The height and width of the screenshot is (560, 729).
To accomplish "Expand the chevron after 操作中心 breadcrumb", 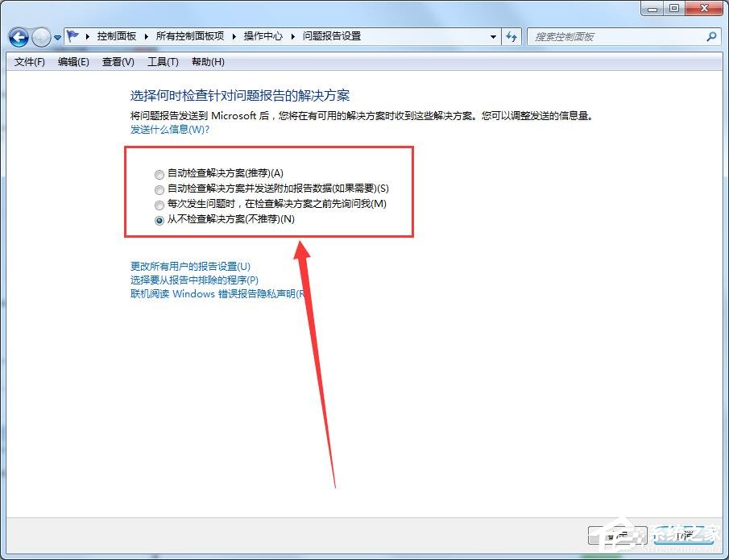I will click(x=293, y=35).
